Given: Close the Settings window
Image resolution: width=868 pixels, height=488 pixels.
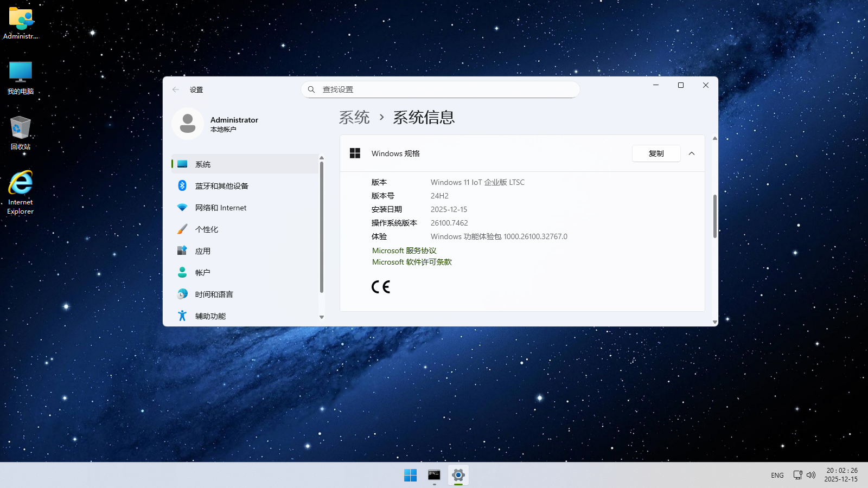Looking at the screenshot, I should pos(706,85).
